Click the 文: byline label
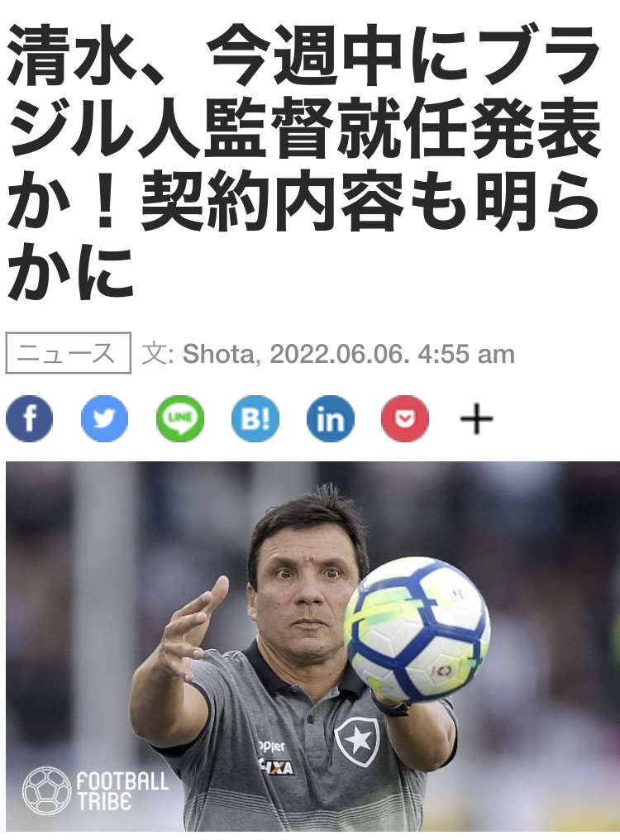 [x=157, y=354]
